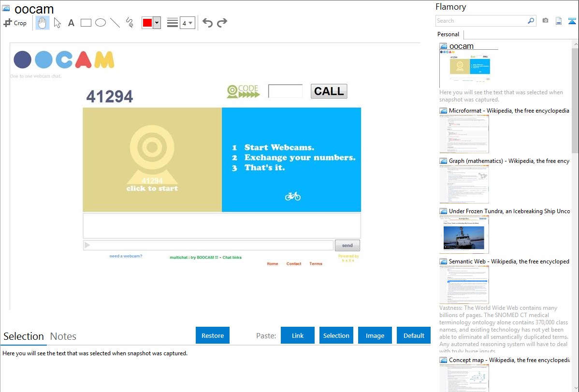579x392 pixels.
Task: Click the Terms link
Action: coord(316,264)
